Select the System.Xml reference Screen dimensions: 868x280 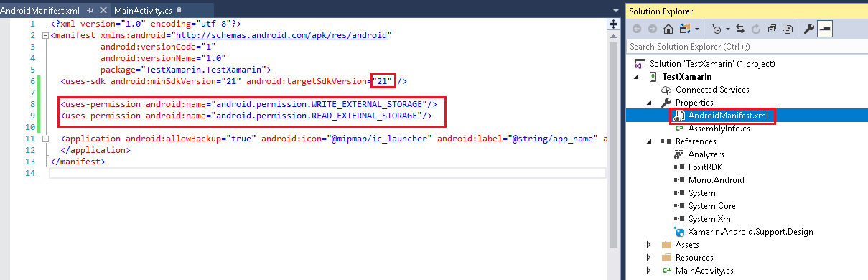pyautogui.click(x=710, y=219)
